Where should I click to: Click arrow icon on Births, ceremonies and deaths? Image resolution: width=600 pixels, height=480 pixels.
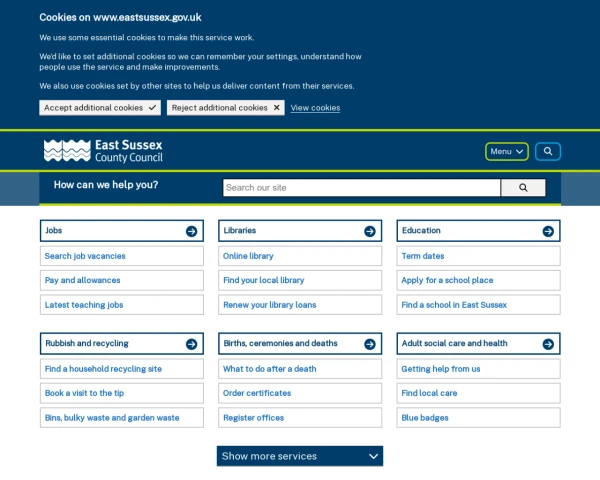click(x=370, y=344)
